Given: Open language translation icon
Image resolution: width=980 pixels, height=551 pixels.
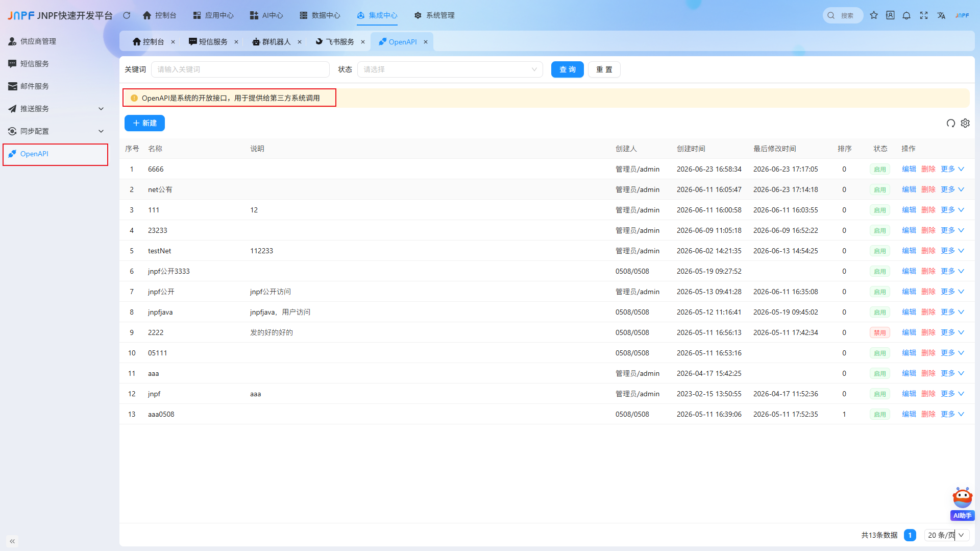Looking at the screenshot, I should pyautogui.click(x=941, y=15).
